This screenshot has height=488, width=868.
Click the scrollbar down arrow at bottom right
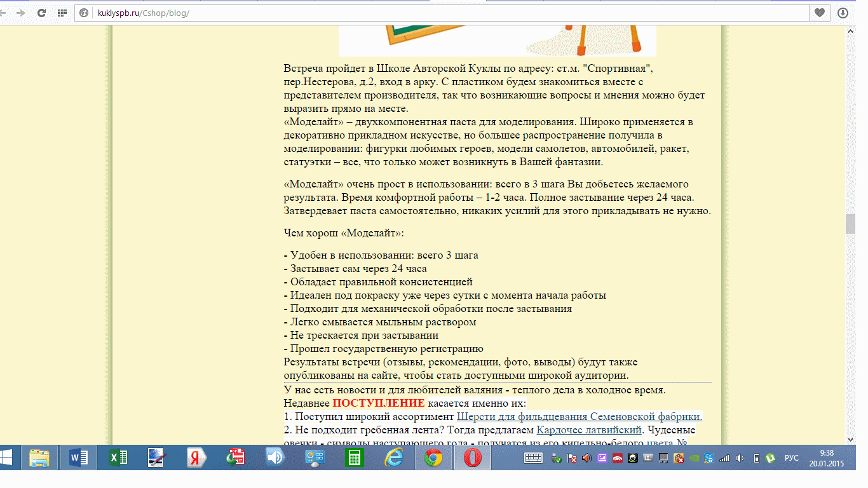click(x=850, y=439)
